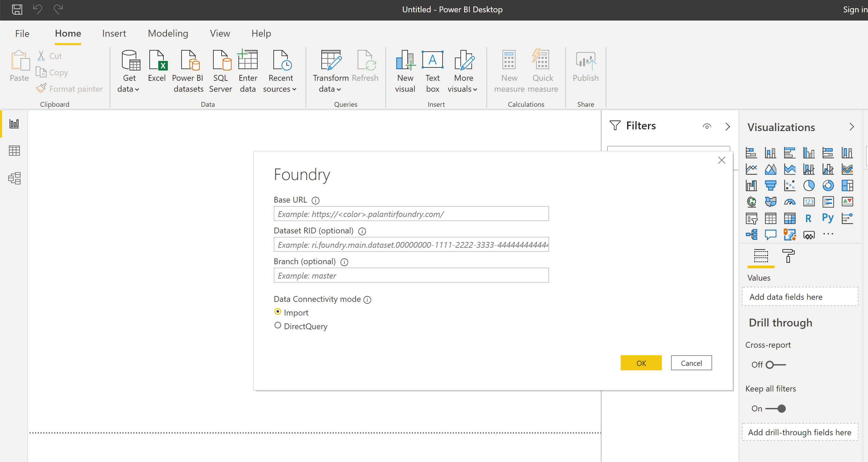Open more visualizations ellipsis
The image size is (868, 462).
[x=828, y=234]
